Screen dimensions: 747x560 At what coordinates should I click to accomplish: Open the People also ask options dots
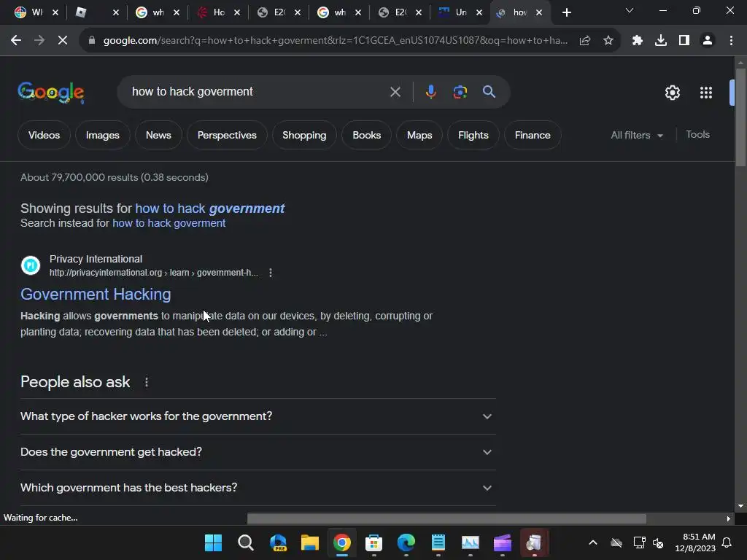click(147, 382)
